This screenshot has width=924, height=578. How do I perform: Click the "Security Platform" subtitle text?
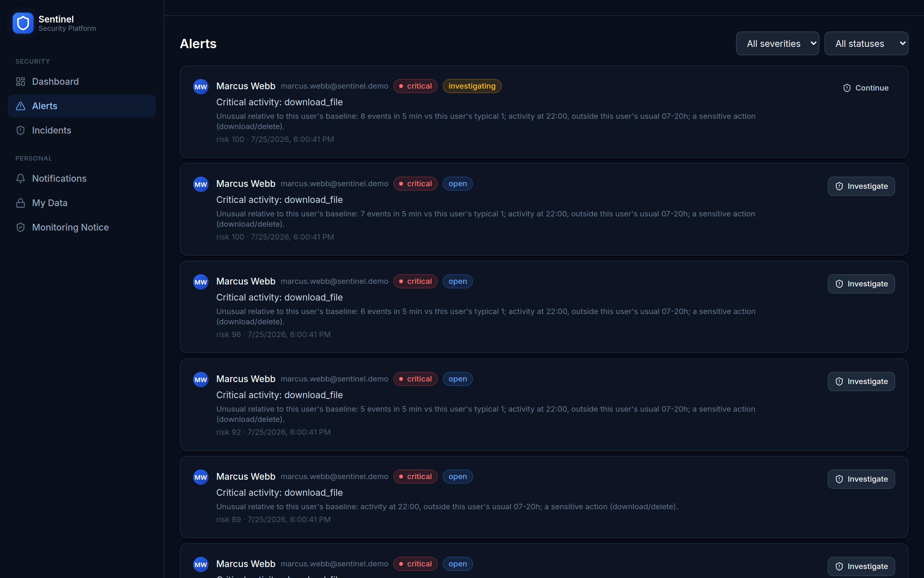point(67,29)
